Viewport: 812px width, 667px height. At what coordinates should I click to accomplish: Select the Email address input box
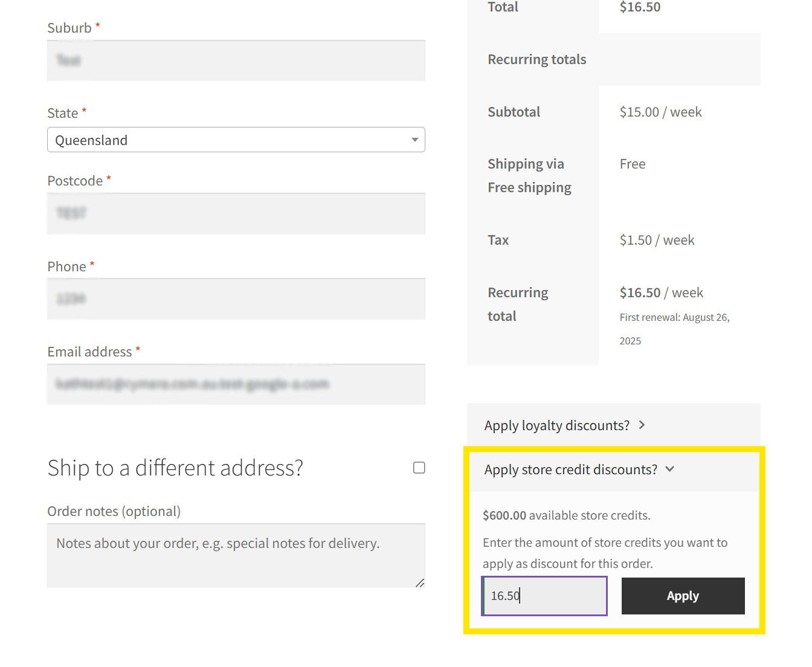pos(236,384)
